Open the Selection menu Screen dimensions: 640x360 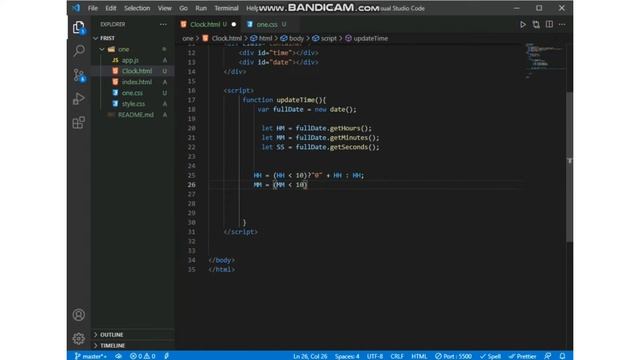(x=137, y=8)
